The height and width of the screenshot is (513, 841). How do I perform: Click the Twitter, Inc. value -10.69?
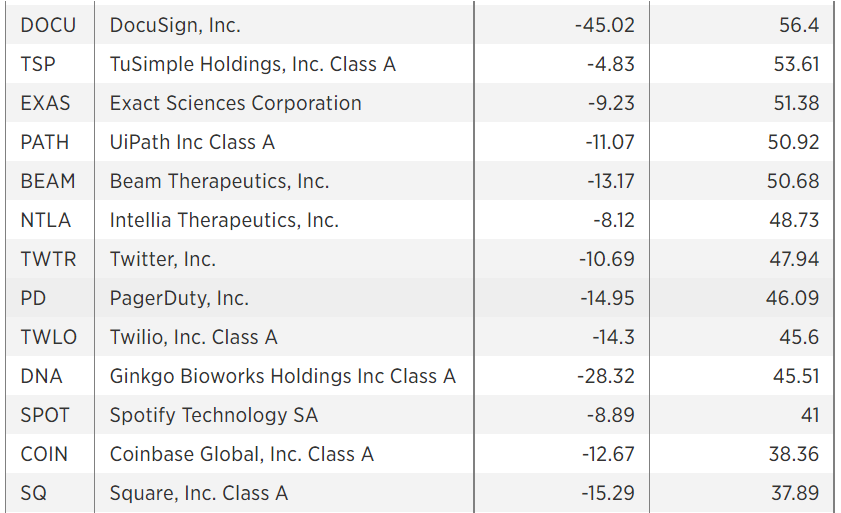pos(607,259)
